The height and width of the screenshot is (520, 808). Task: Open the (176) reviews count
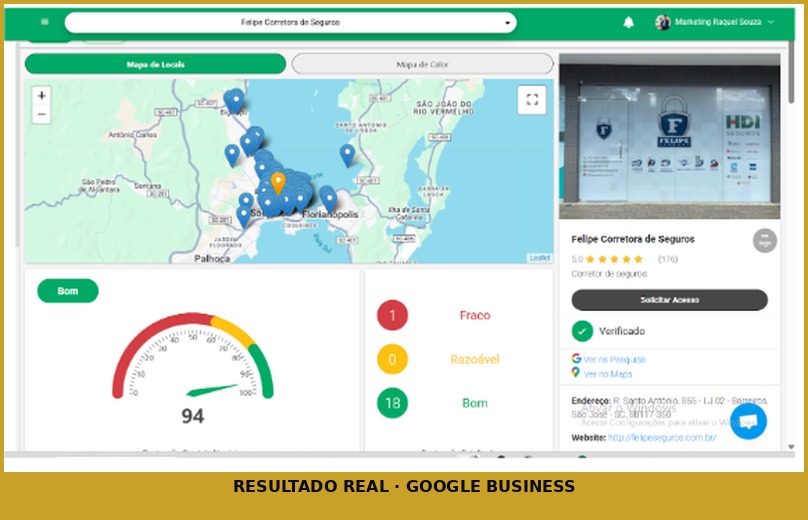(668, 259)
